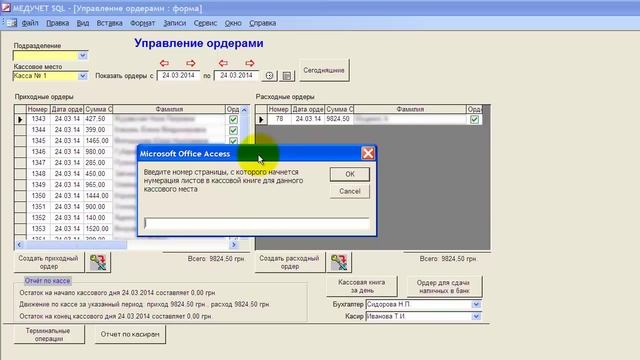Open the Окно menu
640x360 pixels.
pyautogui.click(x=233, y=23)
